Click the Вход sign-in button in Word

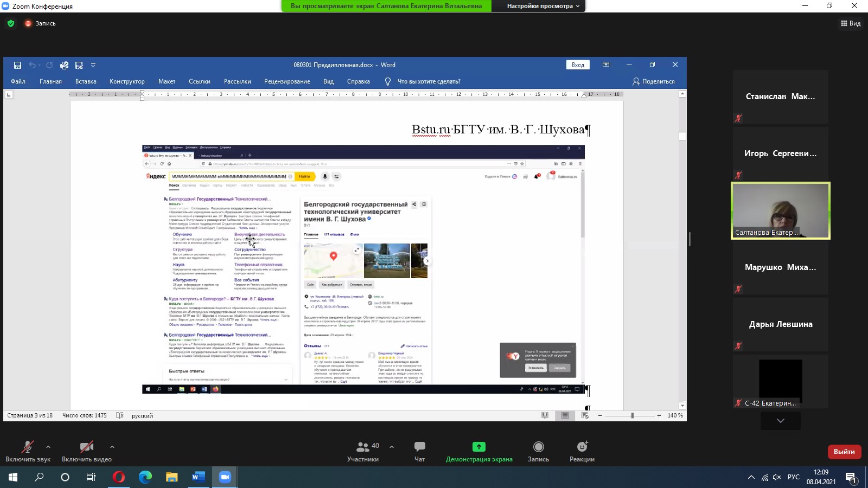[x=578, y=65]
